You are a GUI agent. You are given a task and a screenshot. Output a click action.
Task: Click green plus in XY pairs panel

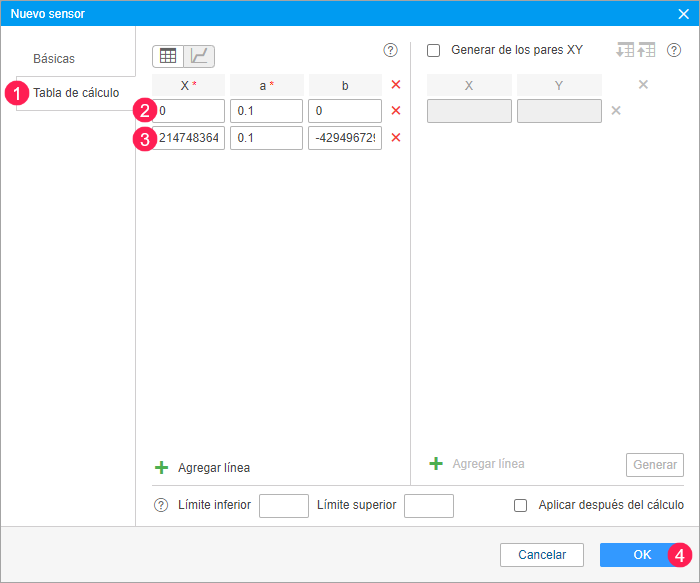(x=436, y=463)
